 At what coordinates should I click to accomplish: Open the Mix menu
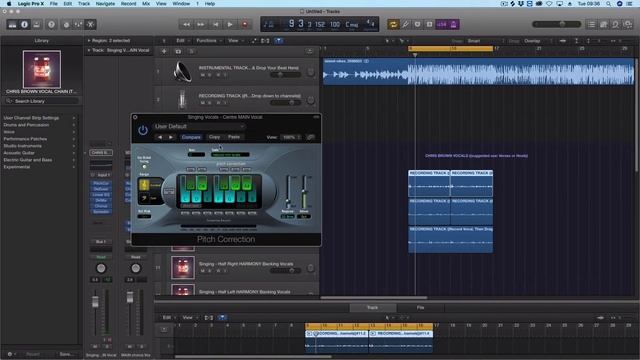click(146, 4)
